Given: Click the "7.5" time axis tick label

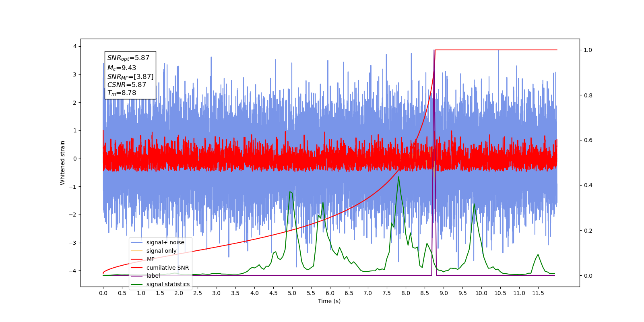Looking at the screenshot, I should [387, 293].
